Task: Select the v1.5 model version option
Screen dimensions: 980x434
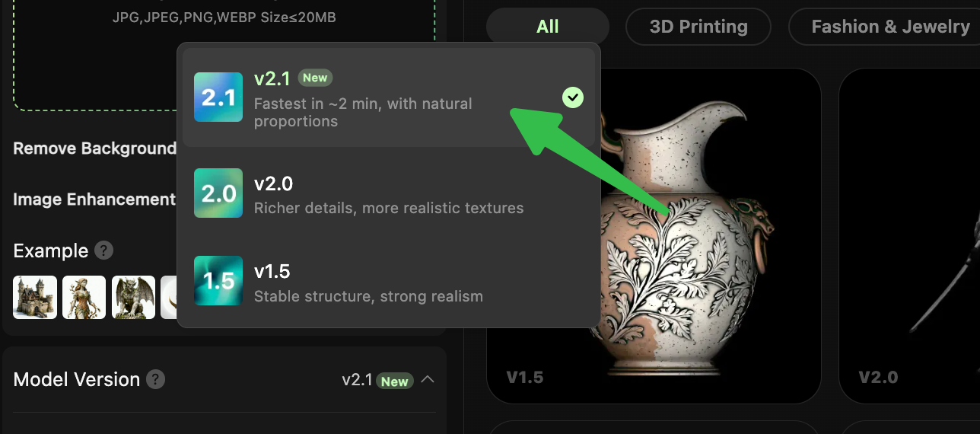Action: tap(389, 281)
